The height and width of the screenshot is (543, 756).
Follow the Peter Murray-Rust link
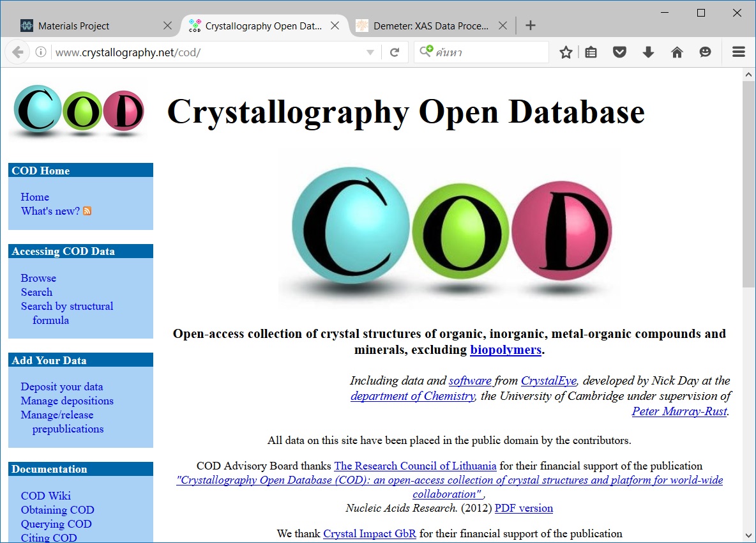pyautogui.click(x=679, y=411)
